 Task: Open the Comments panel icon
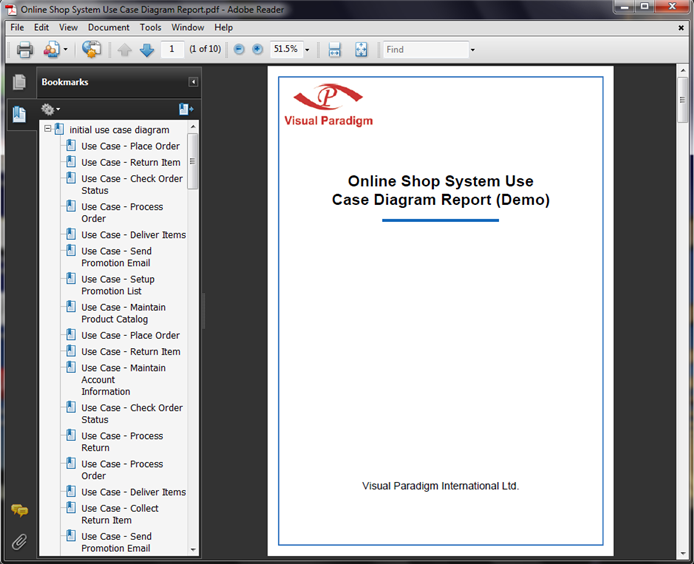tap(19, 510)
